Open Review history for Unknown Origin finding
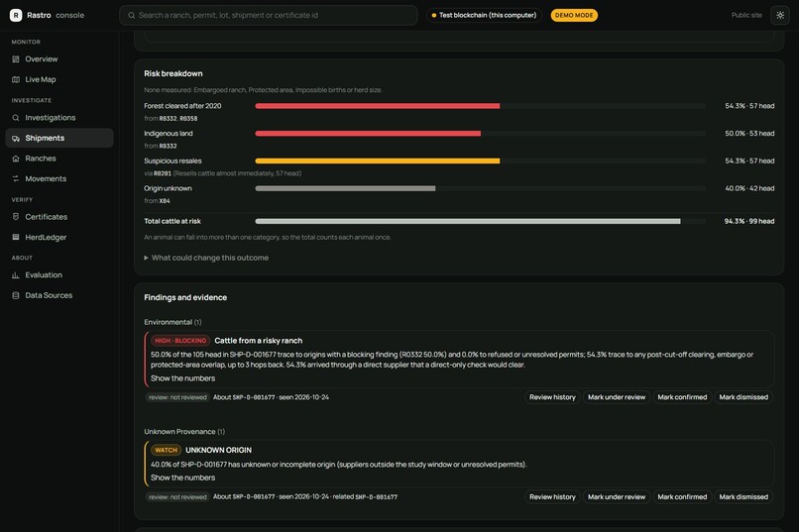This screenshot has width=799, height=532. [x=552, y=497]
